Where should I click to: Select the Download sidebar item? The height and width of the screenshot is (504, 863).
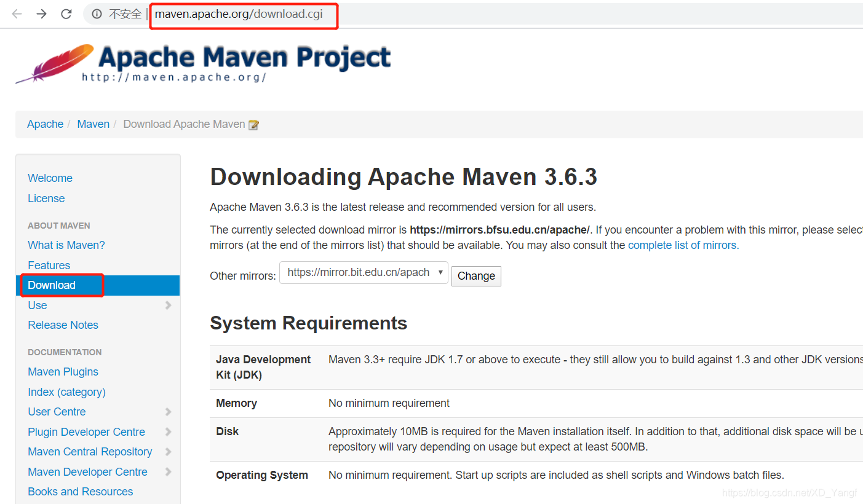[x=98, y=285]
